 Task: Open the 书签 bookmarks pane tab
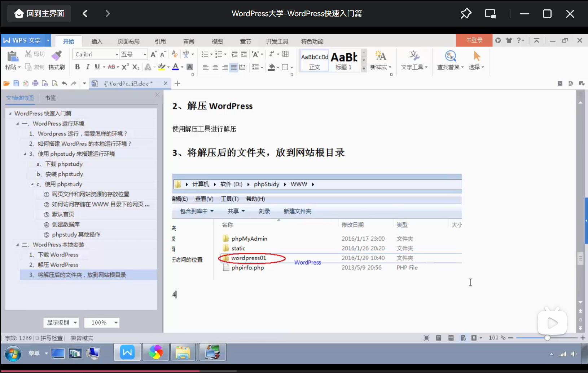[51, 98]
